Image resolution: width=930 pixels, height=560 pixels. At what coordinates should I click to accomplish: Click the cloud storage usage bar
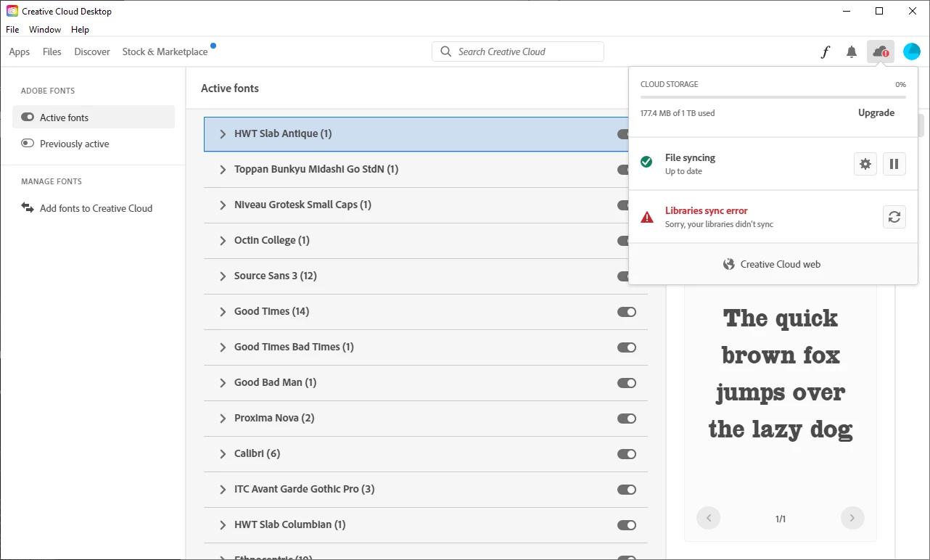click(773, 96)
